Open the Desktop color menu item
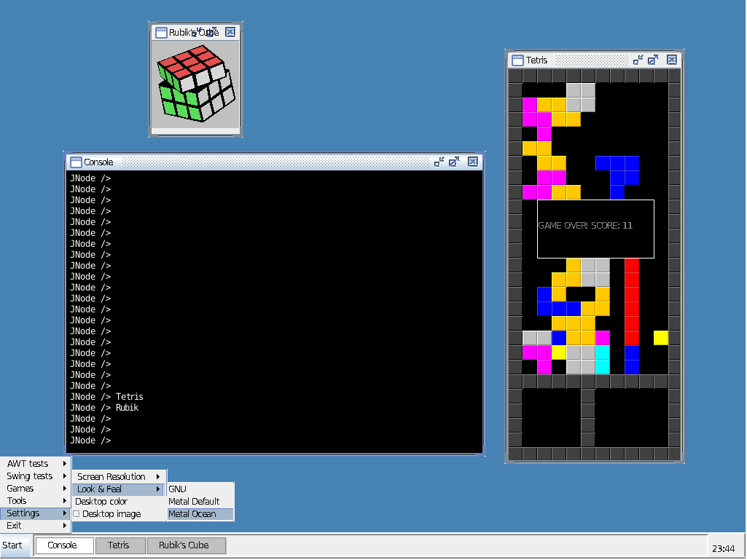The width and height of the screenshot is (747, 560). pyautogui.click(x=101, y=502)
